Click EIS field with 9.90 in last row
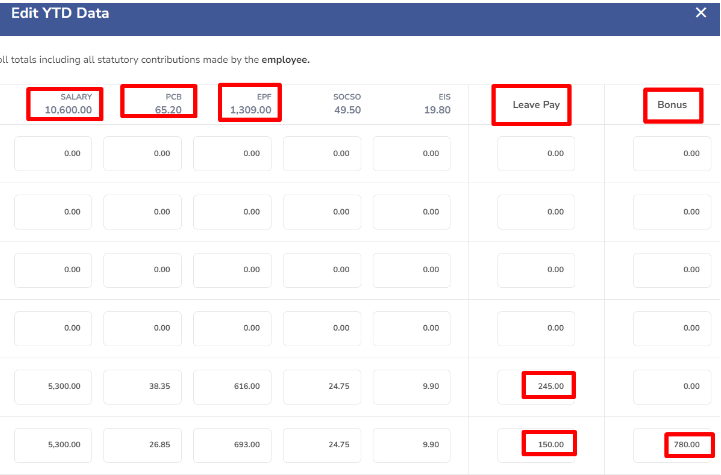Screen dimensions: 721x475 (412, 445)
